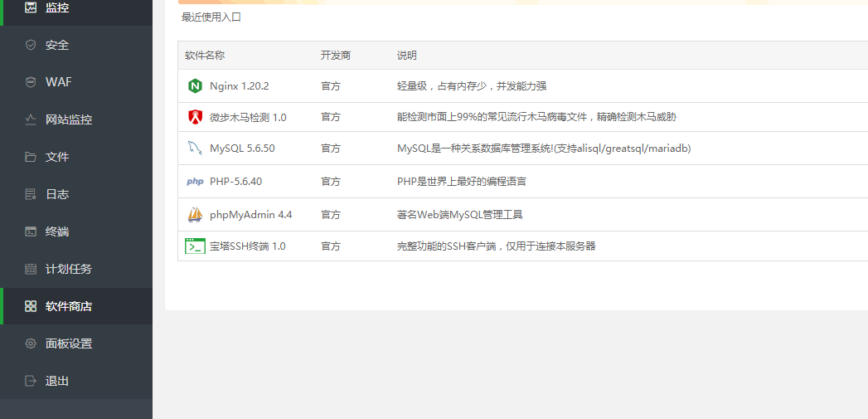Viewport: 868px width, 419px height.
Task: Click the 开发商 column header
Action: click(x=336, y=56)
